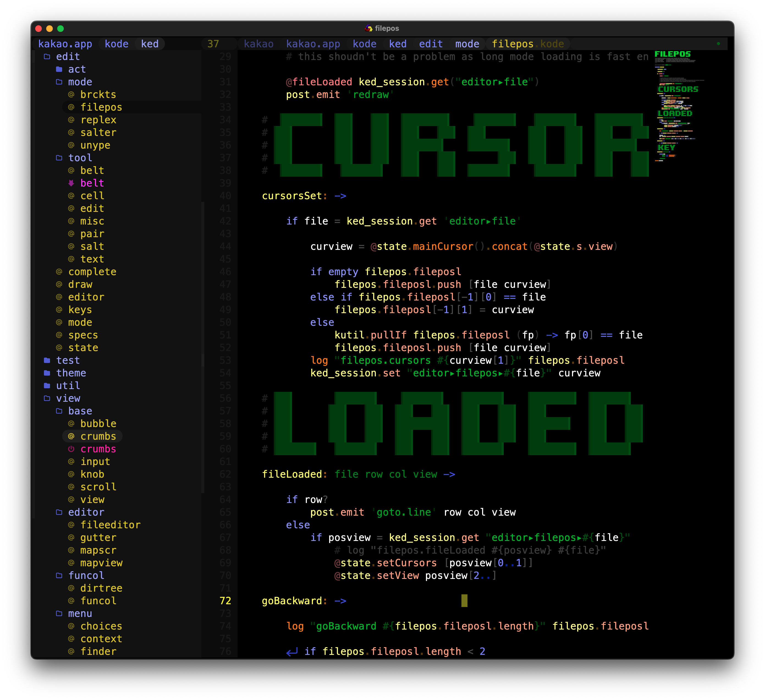The image size is (765, 700).
Task: Click the pink power icon beside crumbs
Action: tap(71, 449)
